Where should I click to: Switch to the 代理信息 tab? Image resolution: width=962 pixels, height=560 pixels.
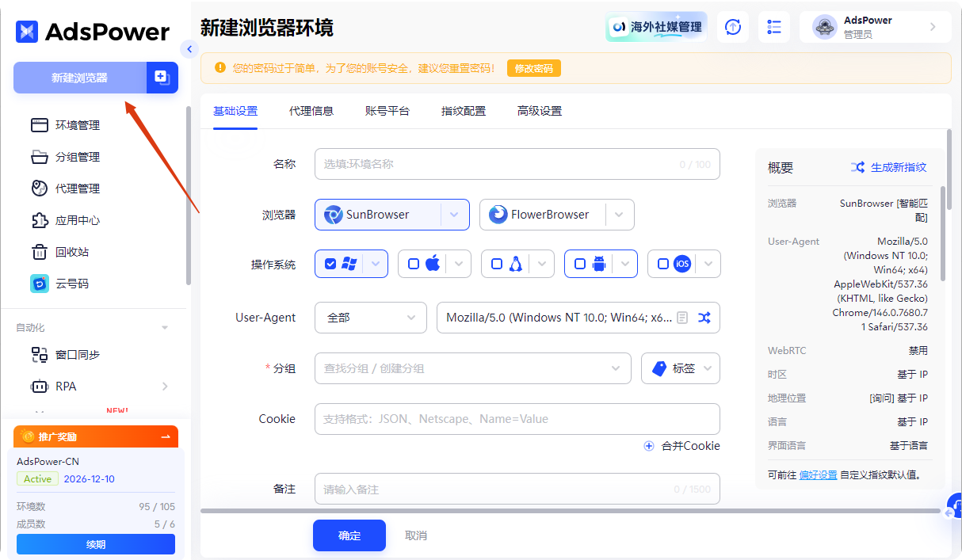(x=311, y=110)
